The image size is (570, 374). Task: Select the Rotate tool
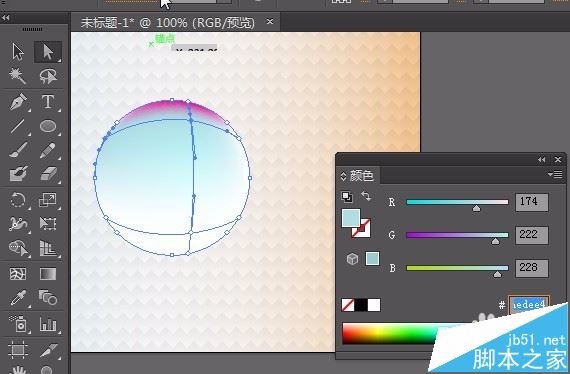pyautogui.click(x=18, y=200)
